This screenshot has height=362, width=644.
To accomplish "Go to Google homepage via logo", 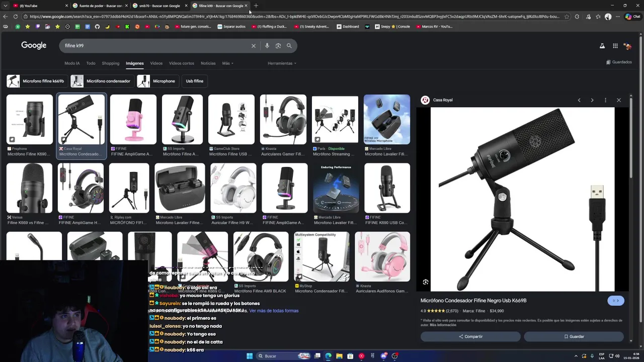I will point(34,45).
